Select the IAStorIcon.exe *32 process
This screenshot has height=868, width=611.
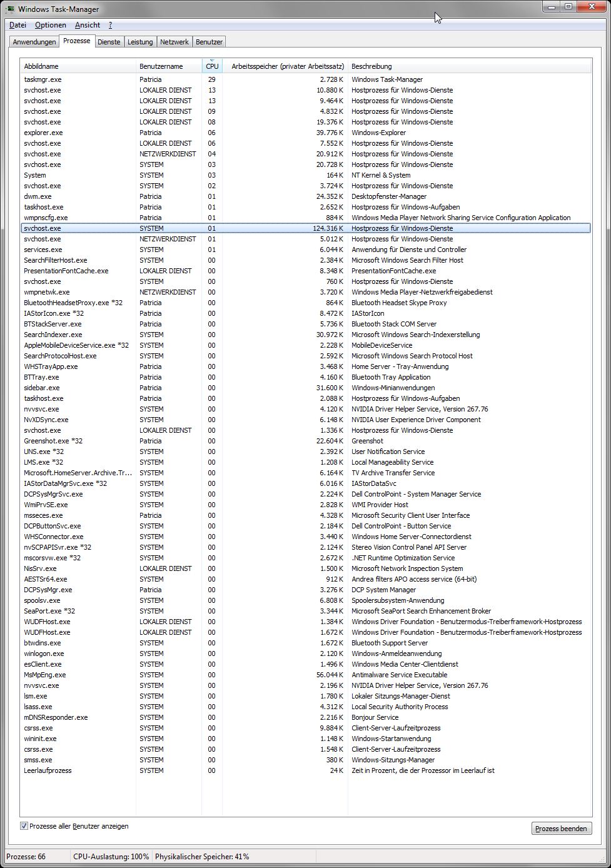306,313
